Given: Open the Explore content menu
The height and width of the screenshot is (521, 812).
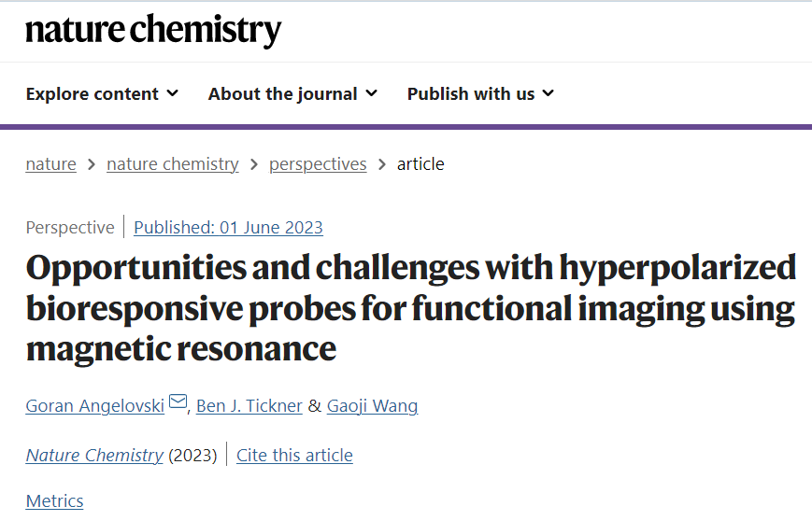Looking at the screenshot, I should coord(102,93).
